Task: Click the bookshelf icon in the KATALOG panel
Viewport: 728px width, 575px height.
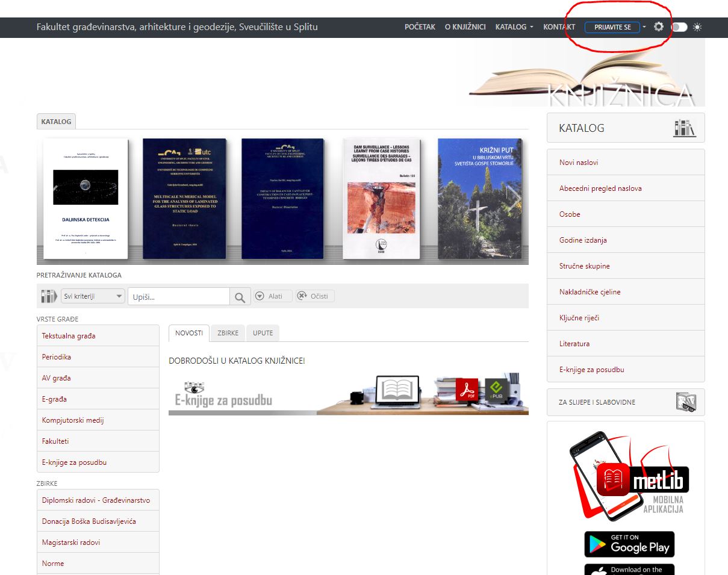Action: [x=684, y=128]
